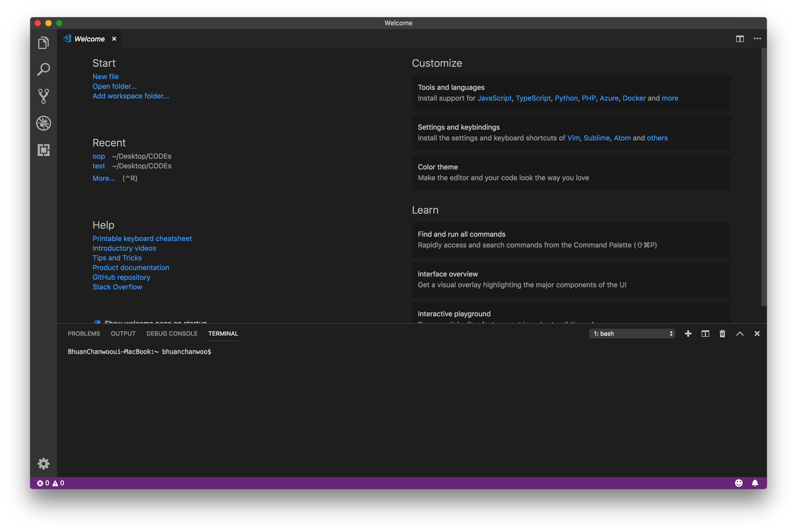Kill terminal with trash icon
Screen dimensions: 797x532
pyautogui.click(x=722, y=334)
